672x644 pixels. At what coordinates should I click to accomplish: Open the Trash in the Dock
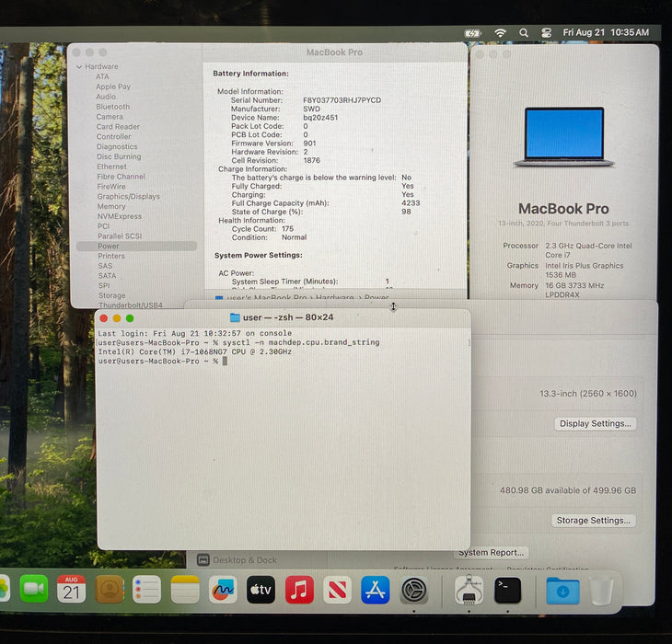pyautogui.click(x=601, y=591)
